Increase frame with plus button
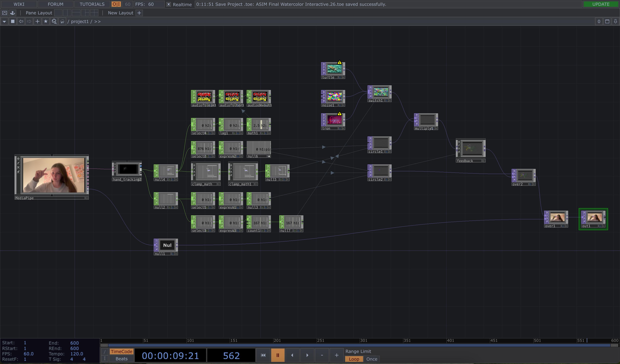Screen dimensions: 620x364 tap(337, 355)
